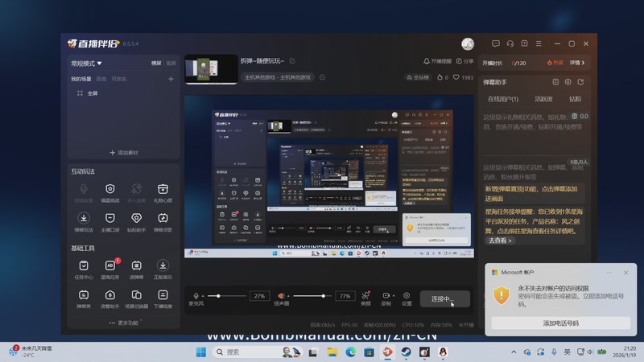The image size is (644, 362).
Task: Open the Microsoft notification options ellipsis
Action: 609,273
